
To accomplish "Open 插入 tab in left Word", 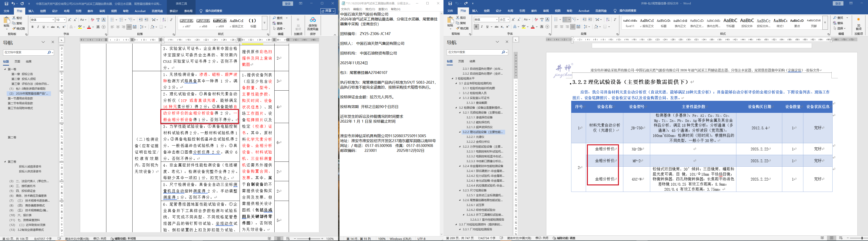I will 31,11.
